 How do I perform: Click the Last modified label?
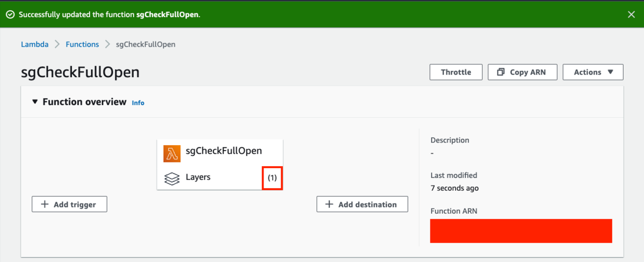(x=453, y=175)
